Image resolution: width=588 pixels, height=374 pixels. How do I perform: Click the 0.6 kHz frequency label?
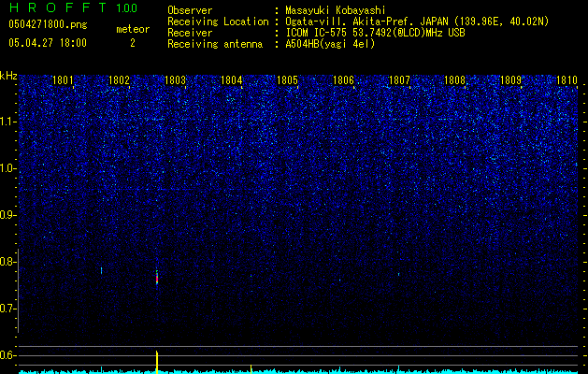[x=7, y=355]
